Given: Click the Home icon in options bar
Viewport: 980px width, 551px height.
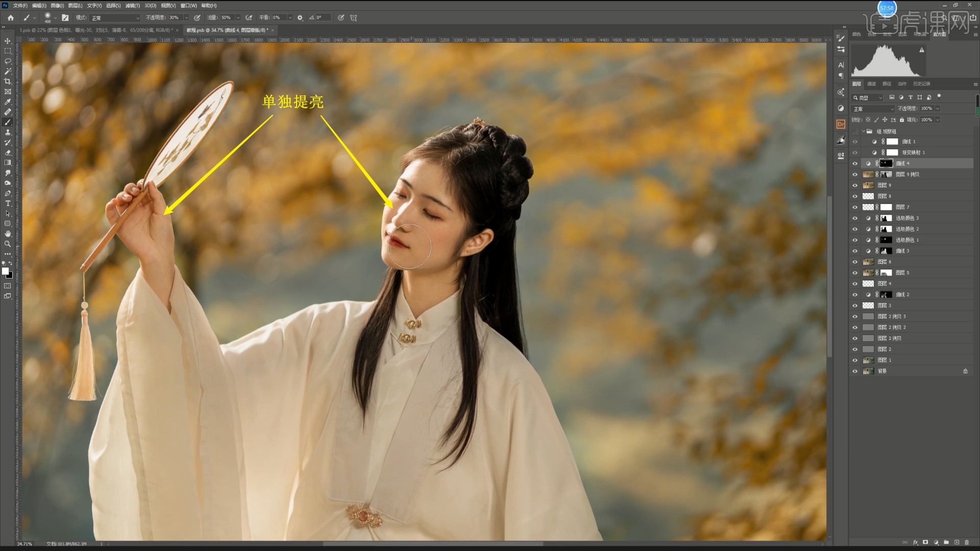Looking at the screenshot, I should [10, 18].
